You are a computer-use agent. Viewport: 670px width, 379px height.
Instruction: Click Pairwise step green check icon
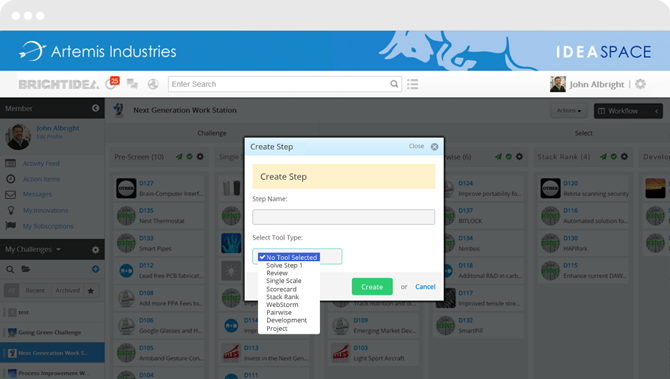click(508, 157)
